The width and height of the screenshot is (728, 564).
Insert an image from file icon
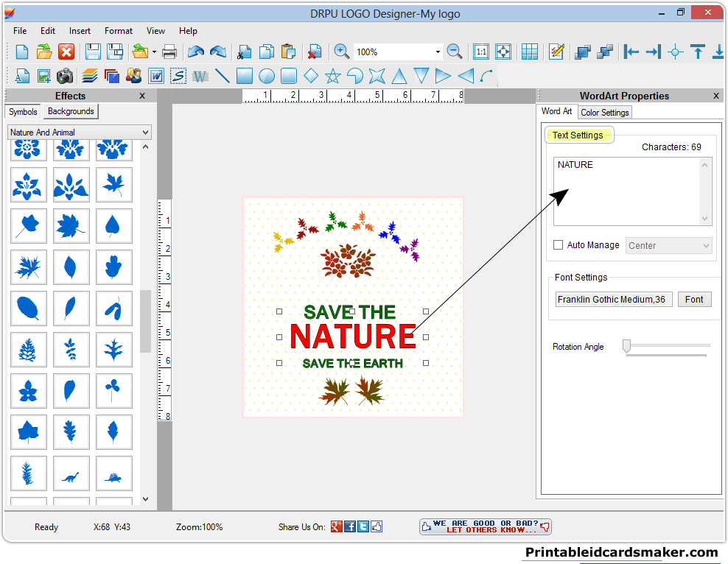pos(44,76)
